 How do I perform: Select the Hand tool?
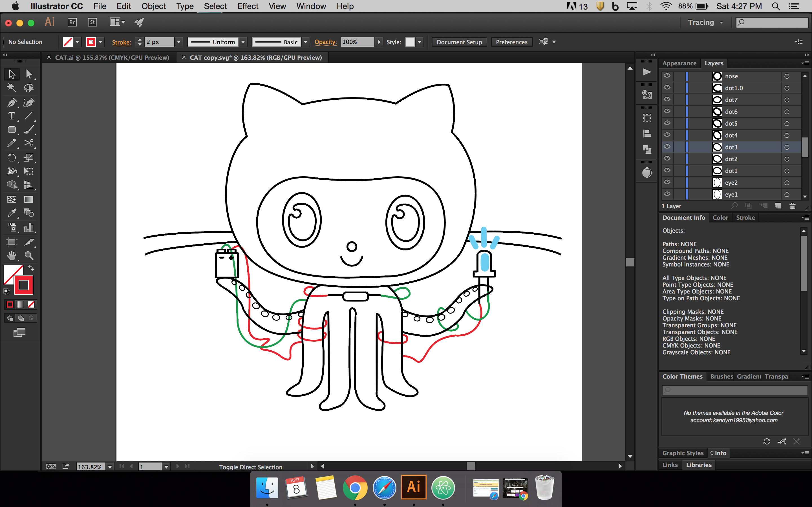pos(12,256)
